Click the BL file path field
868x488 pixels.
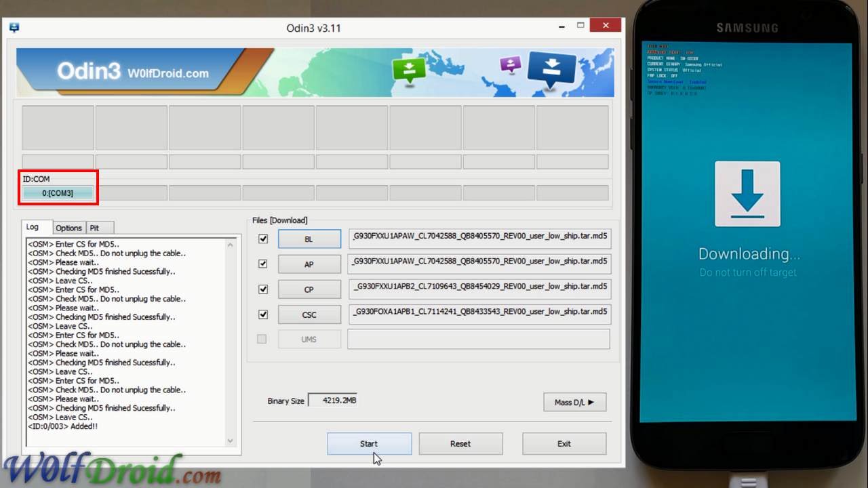point(479,239)
